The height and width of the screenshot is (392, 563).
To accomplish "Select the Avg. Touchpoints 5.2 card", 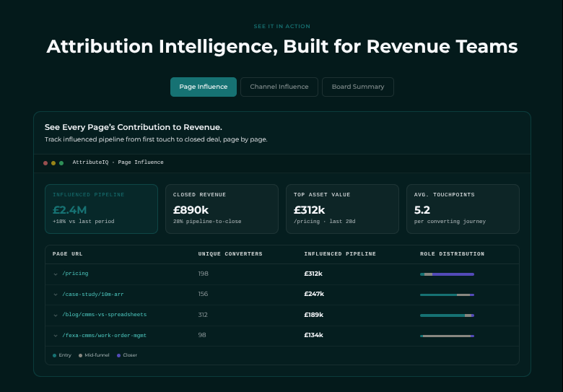I will pyautogui.click(x=463, y=209).
